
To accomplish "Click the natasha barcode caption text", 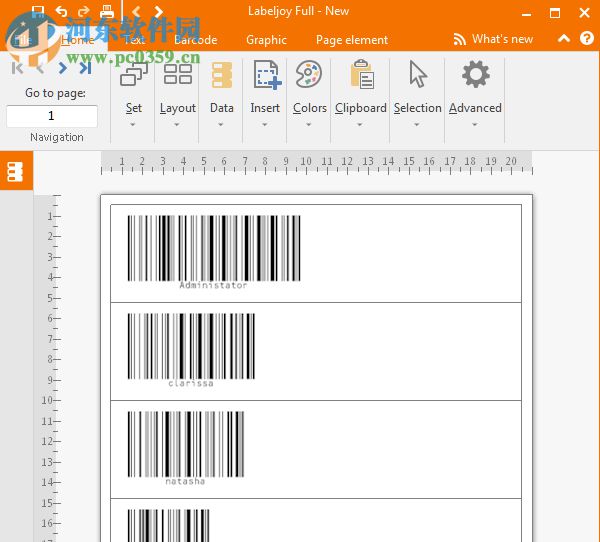I will tap(185, 481).
